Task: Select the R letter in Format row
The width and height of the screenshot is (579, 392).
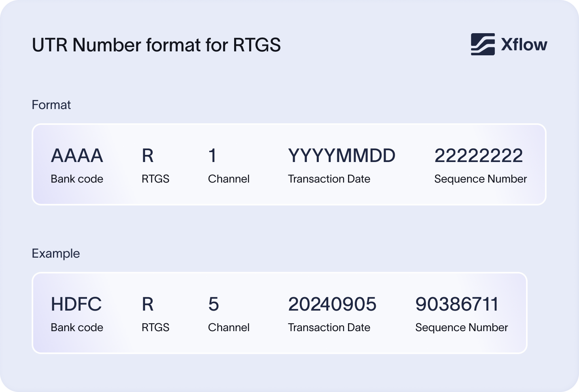Action: coord(148,156)
